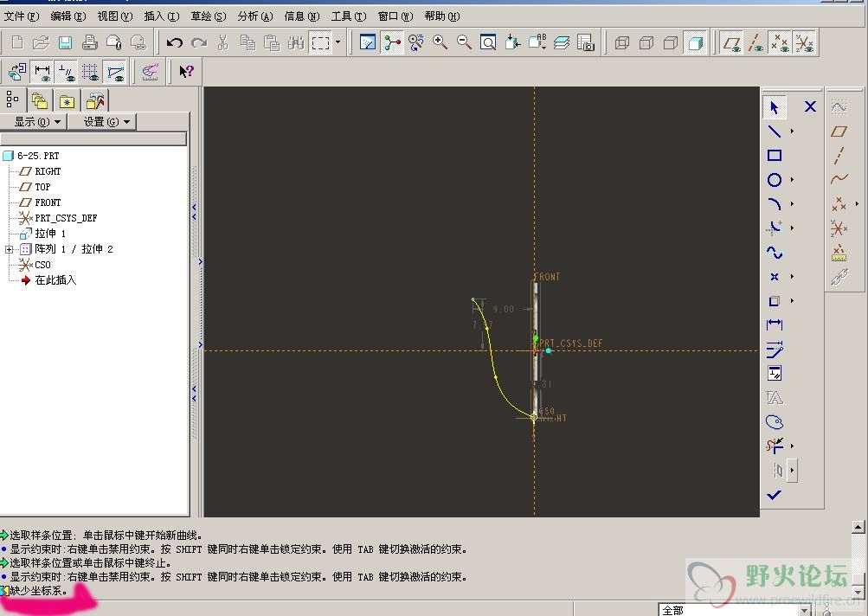Switch to the Model Tree tab
Screen dimensions: 868x616
[x=13, y=99]
